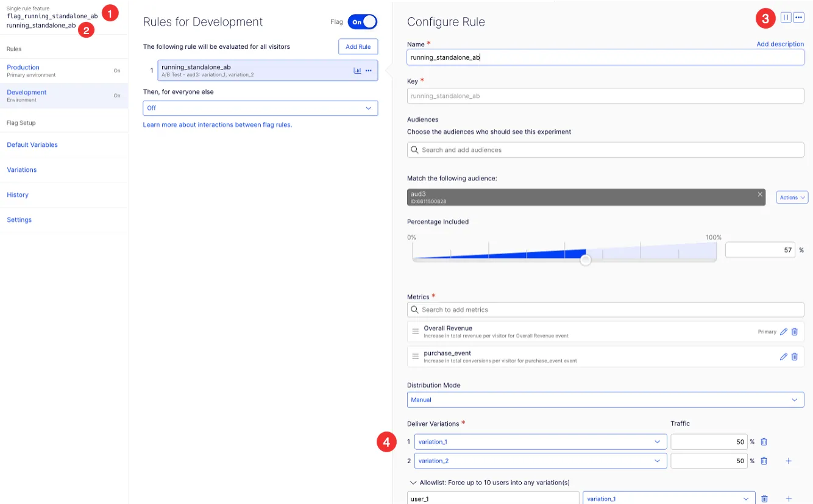Open the audience Actions dropdown

(792, 197)
